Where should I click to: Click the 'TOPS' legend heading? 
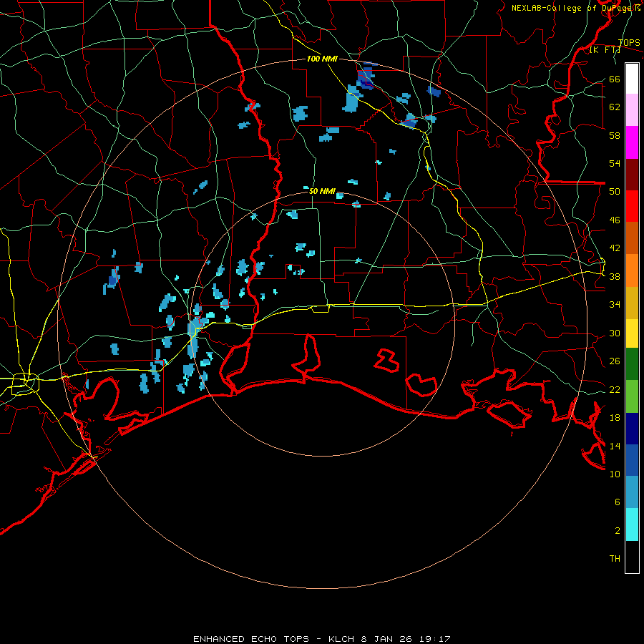629,42
